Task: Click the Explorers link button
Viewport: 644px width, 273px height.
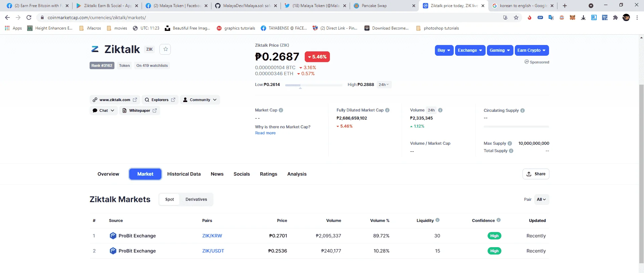Action: point(160,100)
